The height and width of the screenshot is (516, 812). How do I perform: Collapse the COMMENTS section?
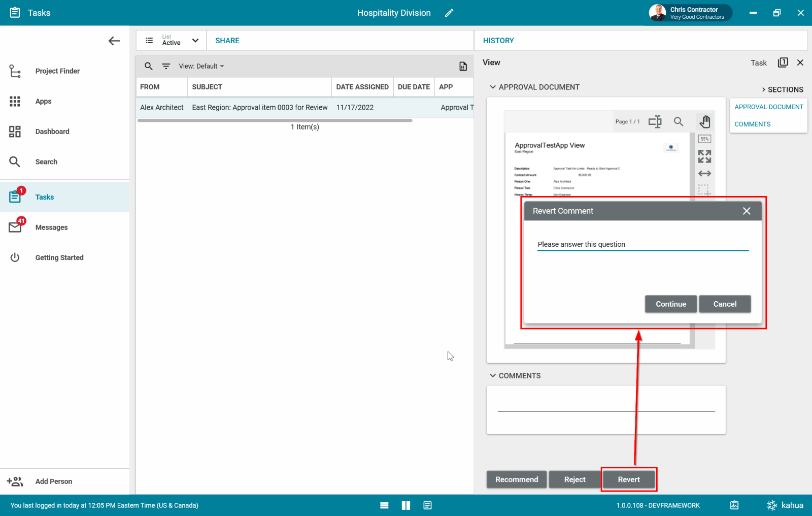point(493,376)
